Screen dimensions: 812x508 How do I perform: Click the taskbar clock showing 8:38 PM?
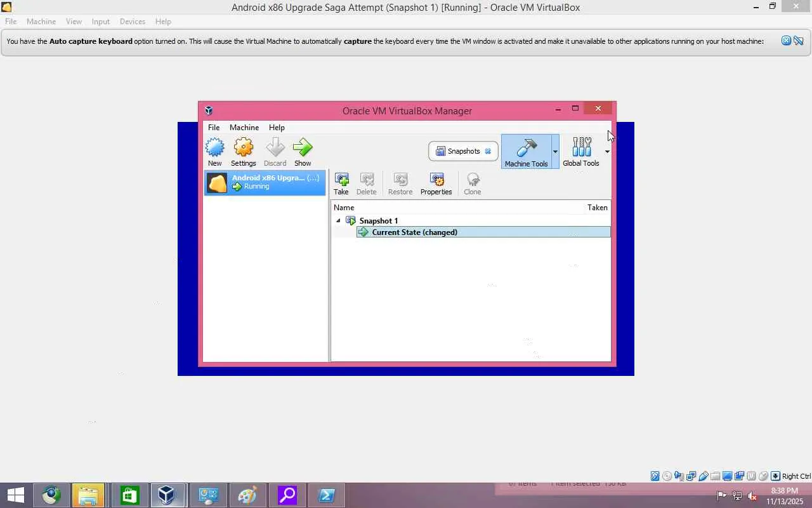[x=785, y=496]
